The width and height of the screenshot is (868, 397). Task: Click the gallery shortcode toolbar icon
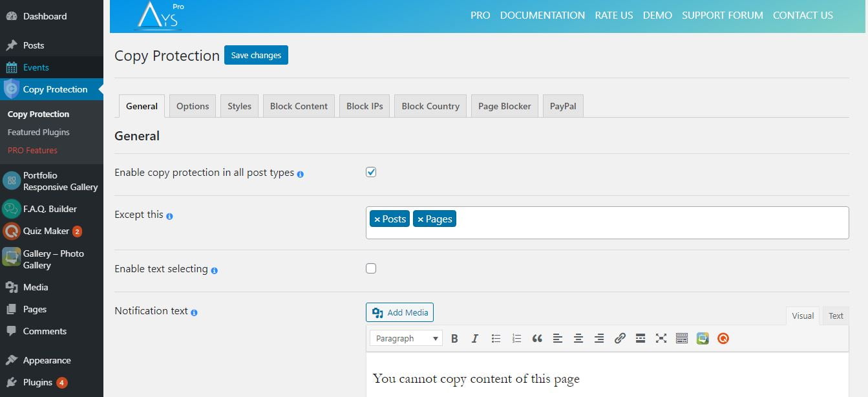tap(703, 338)
